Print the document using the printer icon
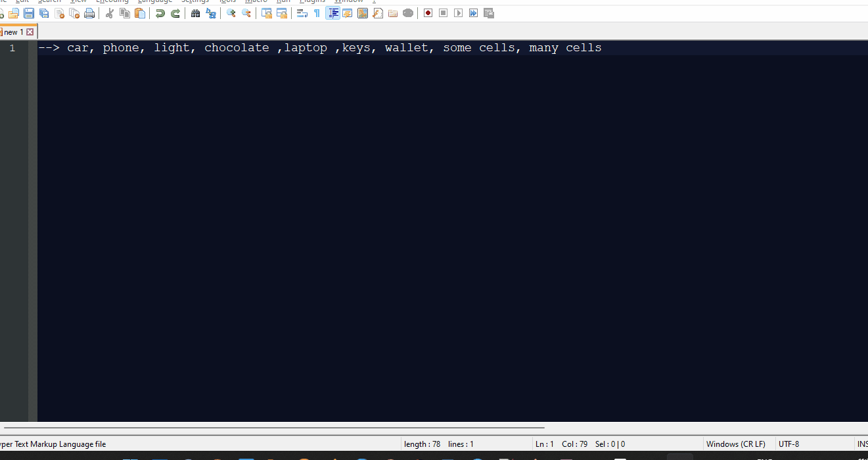 pos(89,13)
